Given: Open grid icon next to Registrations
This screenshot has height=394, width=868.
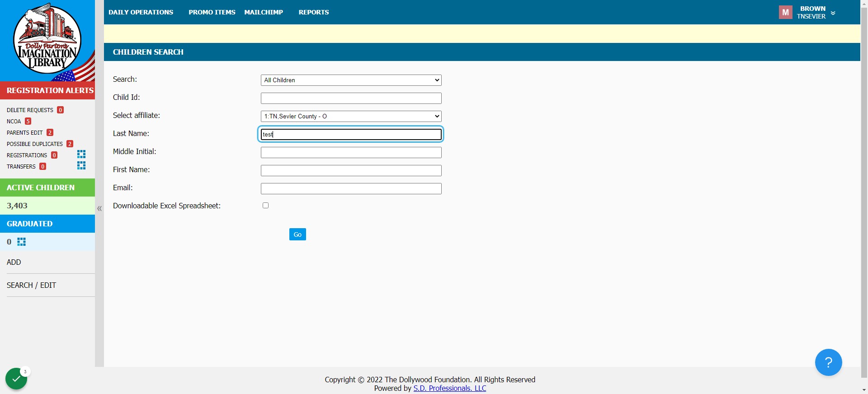Looking at the screenshot, I should click(x=81, y=154).
